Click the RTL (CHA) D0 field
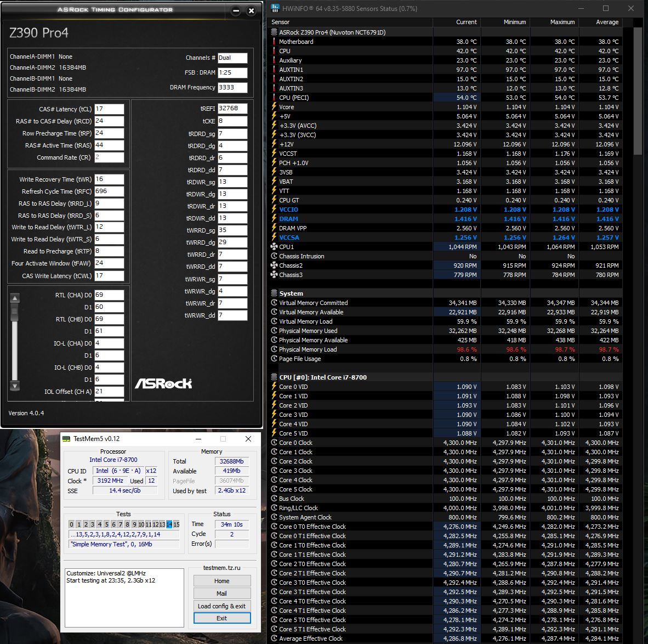Viewport: 648px width, 644px height. [x=109, y=295]
